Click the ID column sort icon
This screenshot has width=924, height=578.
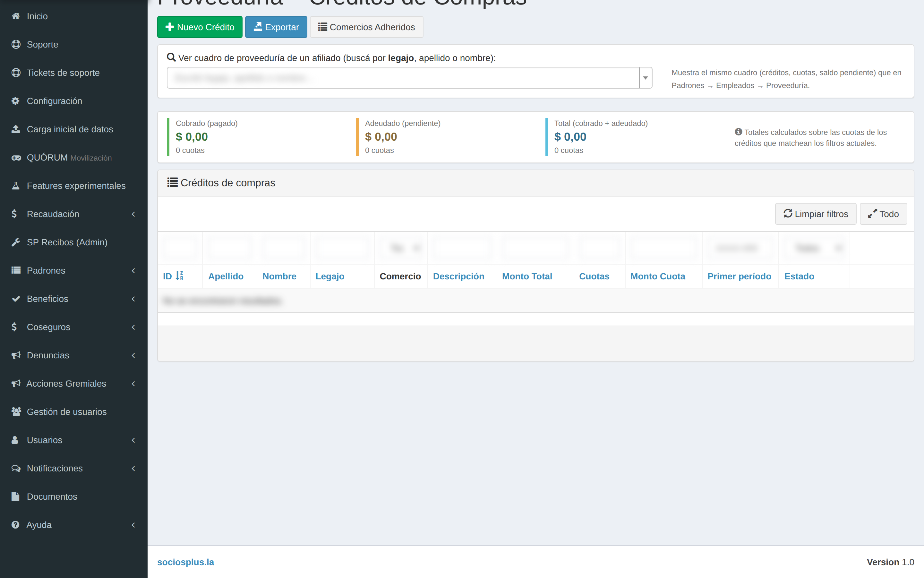[x=179, y=276]
